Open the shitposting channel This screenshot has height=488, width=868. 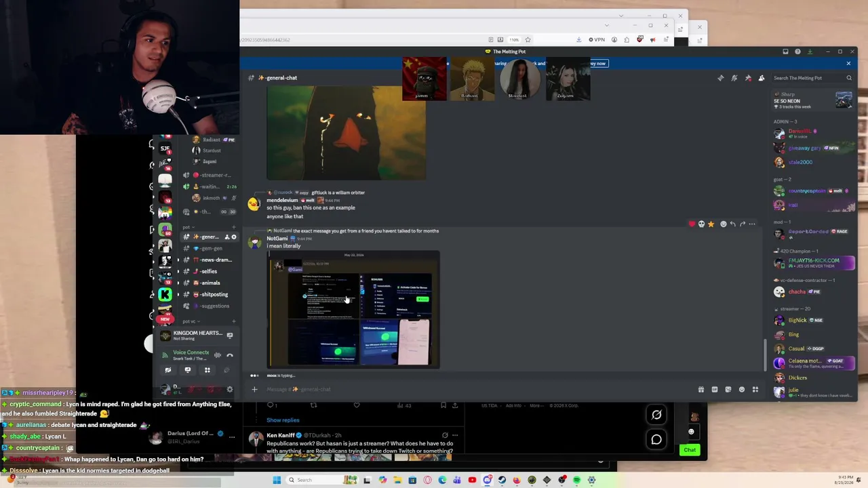207,295
